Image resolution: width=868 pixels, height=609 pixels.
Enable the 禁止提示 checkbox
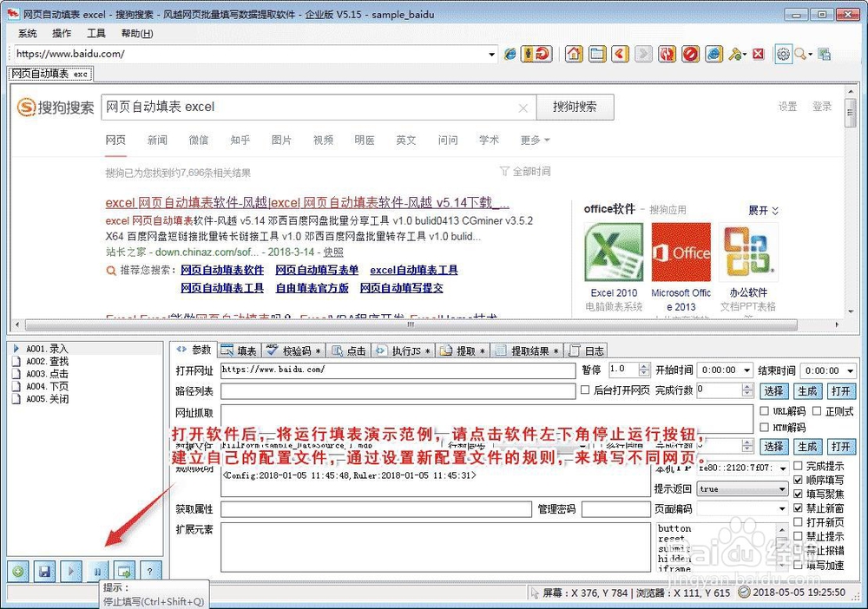799,536
